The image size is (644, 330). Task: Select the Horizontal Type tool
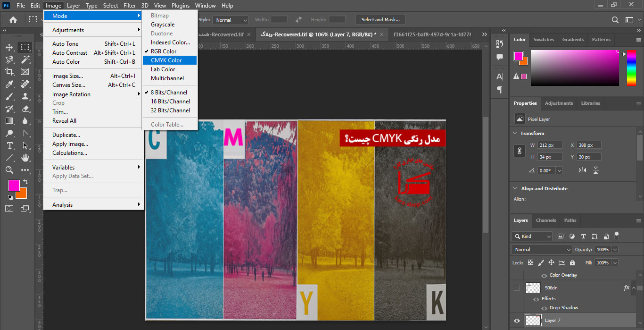click(9, 145)
